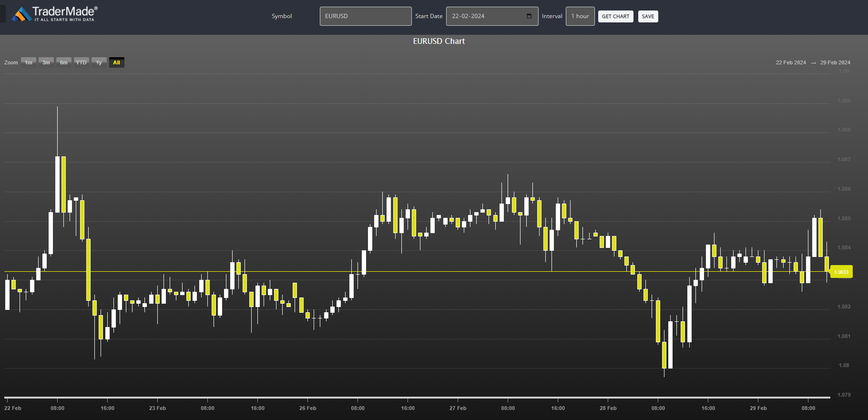Click the 1.08 price axis label
The width and height of the screenshot is (868, 420).
point(844,365)
